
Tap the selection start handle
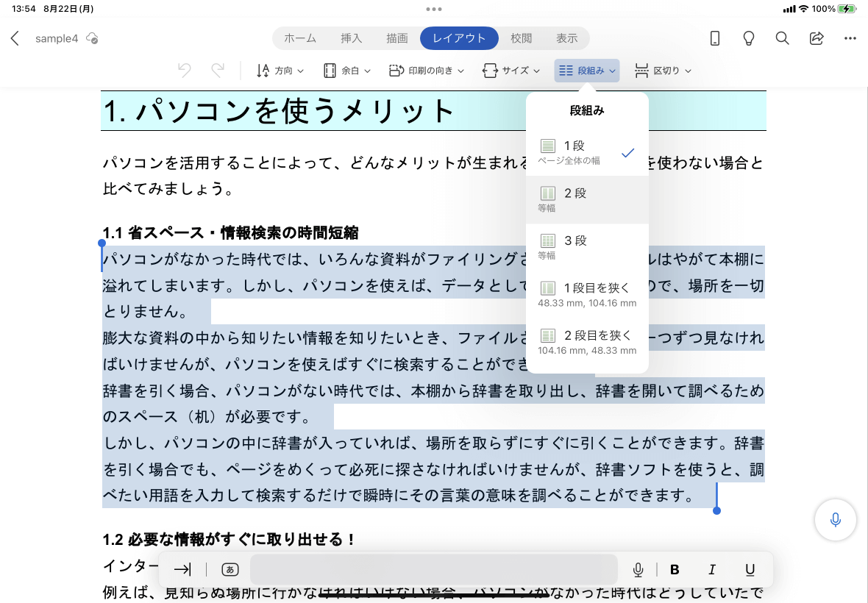[x=102, y=243]
